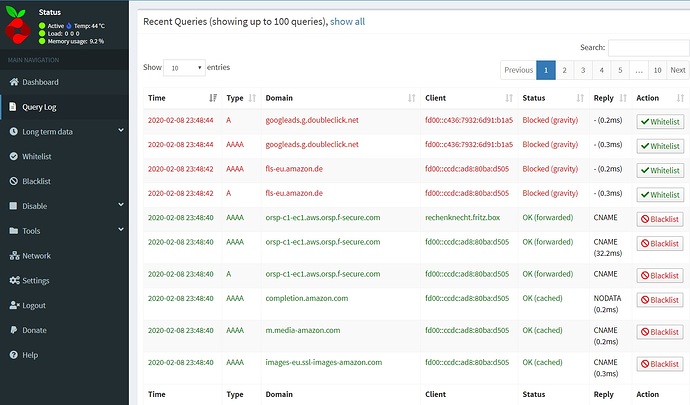Viewport: 690px width, 405px height.
Task: Click the 'show all' queries link
Action: 347,20
